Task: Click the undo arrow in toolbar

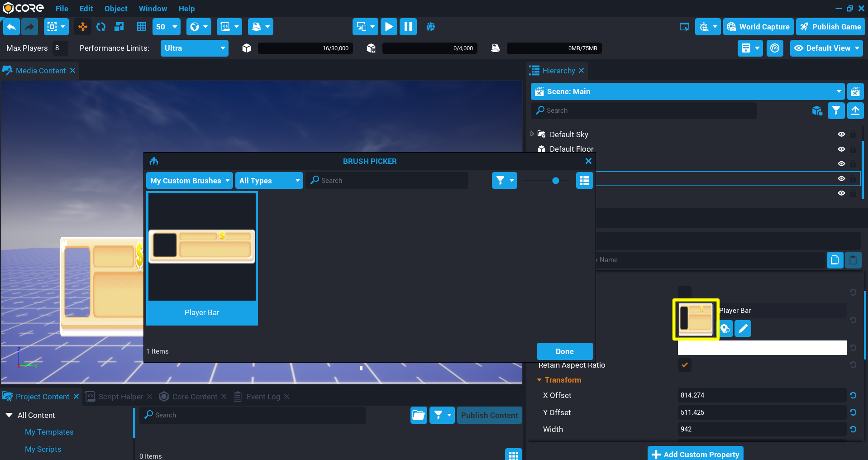Action: (x=12, y=27)
